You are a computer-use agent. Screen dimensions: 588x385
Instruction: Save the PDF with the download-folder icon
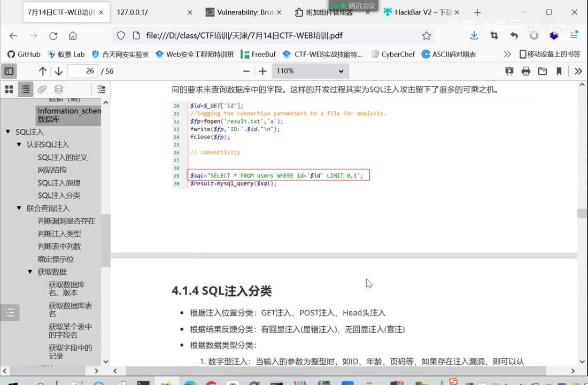(542, 71)
